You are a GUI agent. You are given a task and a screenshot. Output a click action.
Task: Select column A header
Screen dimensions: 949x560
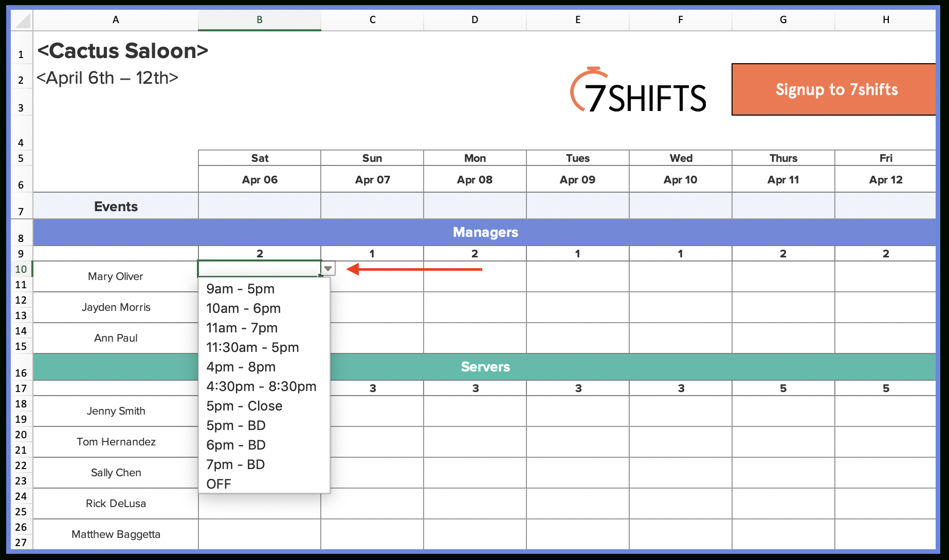(116, 20)
